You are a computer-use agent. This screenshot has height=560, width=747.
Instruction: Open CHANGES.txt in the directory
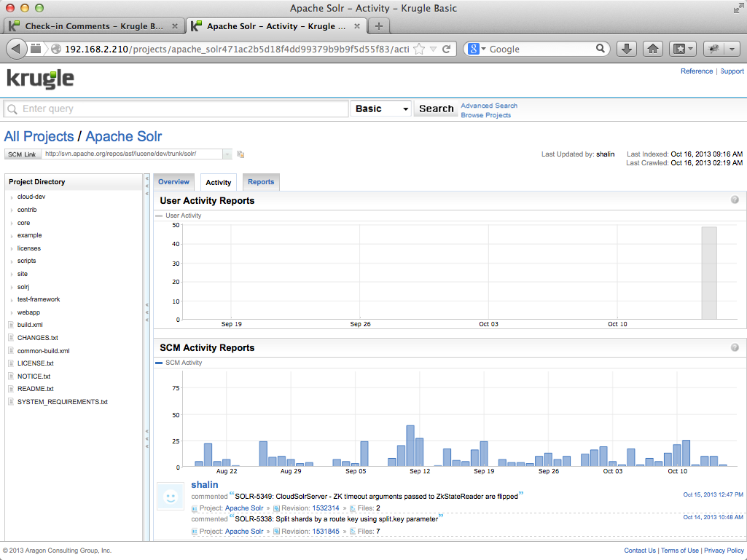pyautogui.click(x=38, y=338)
